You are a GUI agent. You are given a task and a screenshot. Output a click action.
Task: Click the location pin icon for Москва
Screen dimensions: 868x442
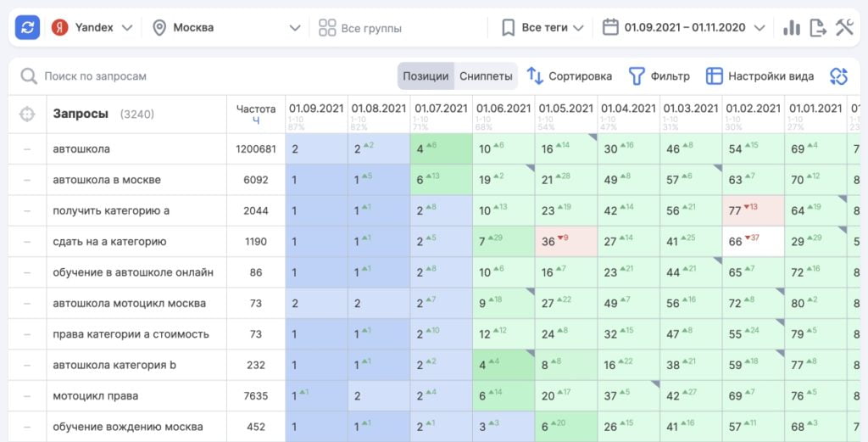(159, 28)
